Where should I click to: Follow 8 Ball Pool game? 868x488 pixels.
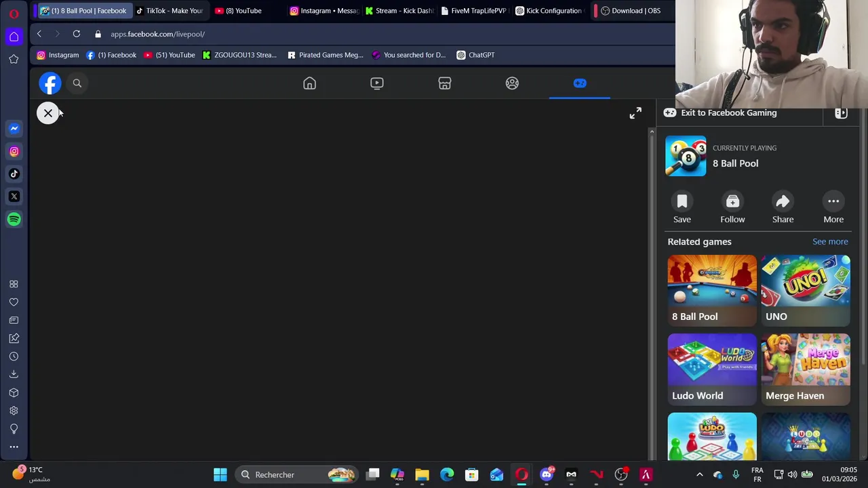[732, 207]
